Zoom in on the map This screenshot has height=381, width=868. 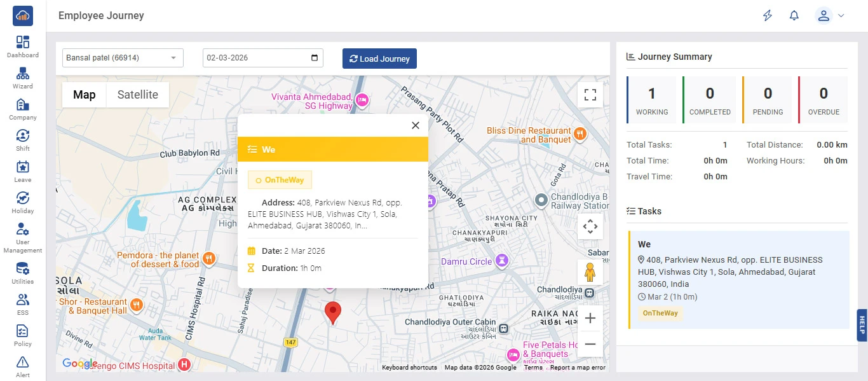590,318
